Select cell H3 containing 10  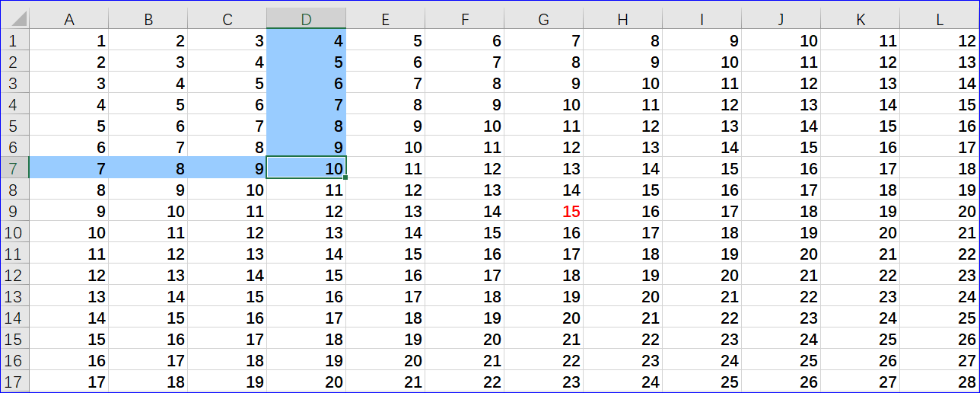pos(623,83)
